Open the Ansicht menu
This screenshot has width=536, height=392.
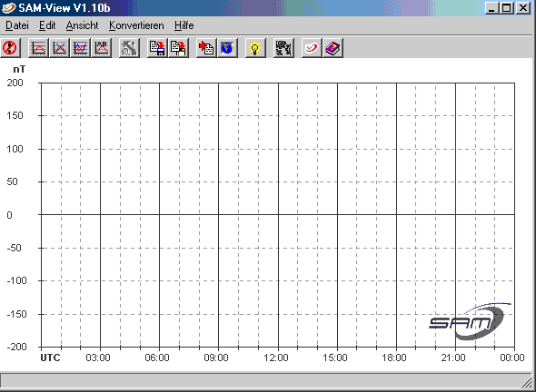pos(82,25)
